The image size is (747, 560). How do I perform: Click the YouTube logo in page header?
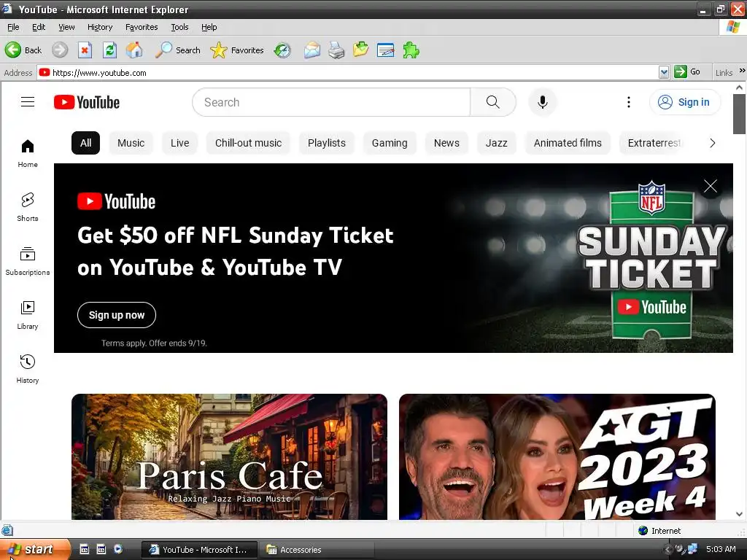[87, 102]
